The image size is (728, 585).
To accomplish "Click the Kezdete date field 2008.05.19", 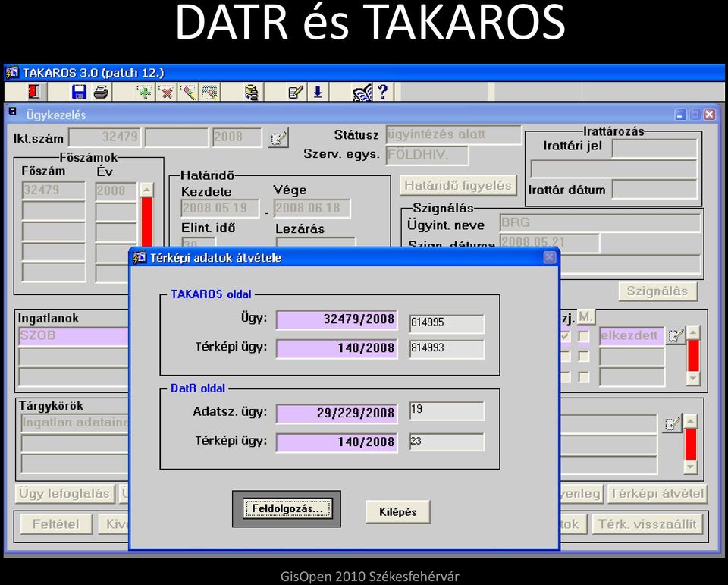I will coord(220,208).
